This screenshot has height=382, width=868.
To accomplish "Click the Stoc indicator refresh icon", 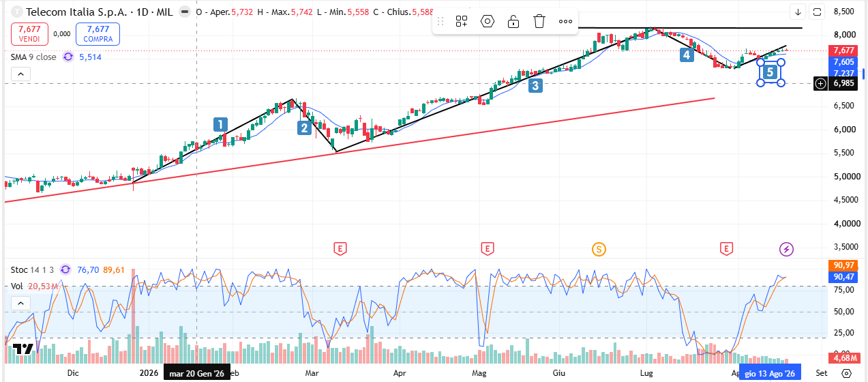I will pos(66,269).
